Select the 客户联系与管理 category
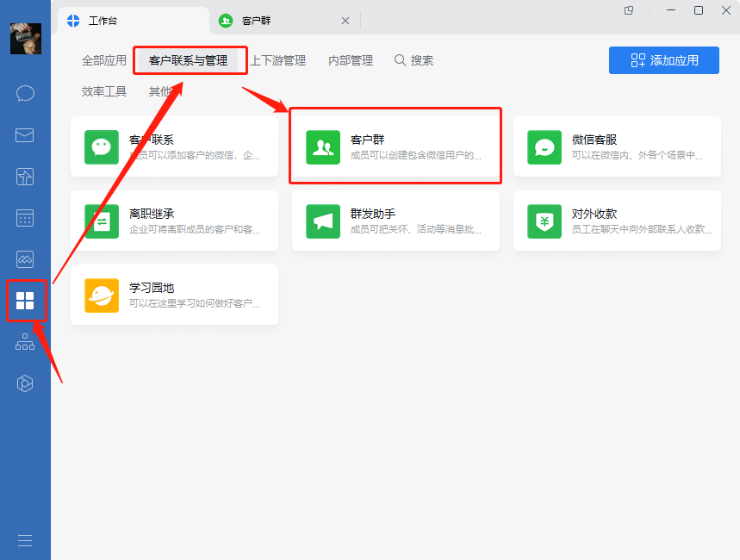740x560 pixels. point(190,60)
